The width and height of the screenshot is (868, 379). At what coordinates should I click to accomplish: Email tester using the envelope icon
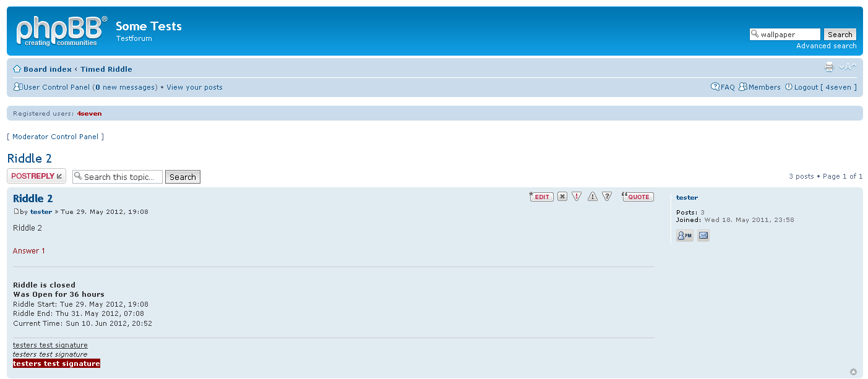coord(703,236)
